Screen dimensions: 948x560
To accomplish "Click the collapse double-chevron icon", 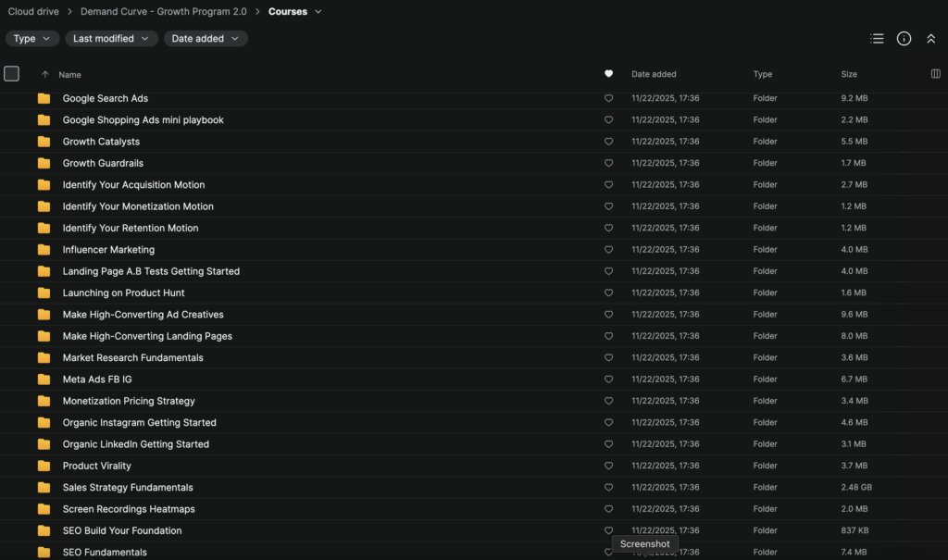I will [931, 39].
